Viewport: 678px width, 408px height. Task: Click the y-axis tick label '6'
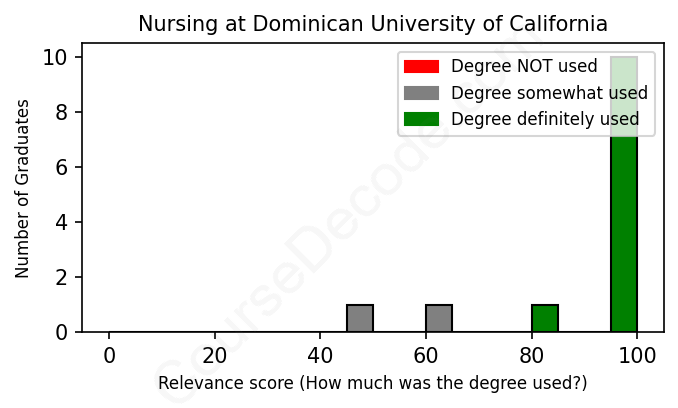(62, 167)
